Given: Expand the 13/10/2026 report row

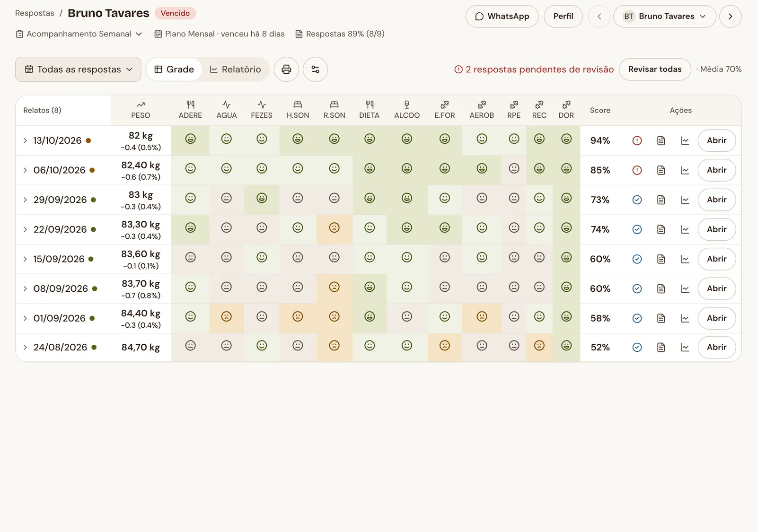Looking at the screenshot, I should (x=25, y=140).
